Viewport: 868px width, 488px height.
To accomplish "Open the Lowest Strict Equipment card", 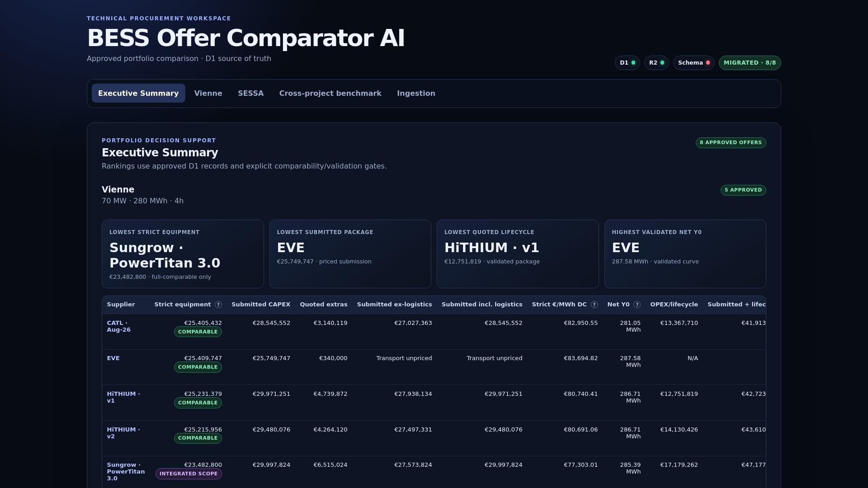I will tap(183, 254).
